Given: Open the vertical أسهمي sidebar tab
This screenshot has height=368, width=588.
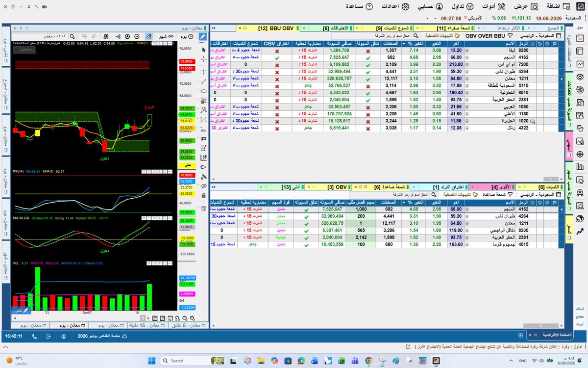Looking at the screenshot, I should click(568, 146).
